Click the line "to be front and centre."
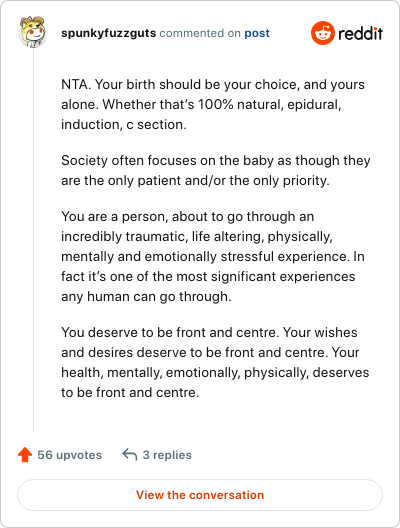Image resolution: width=400 pixels, height=528 pixels. tap(130, 392)
